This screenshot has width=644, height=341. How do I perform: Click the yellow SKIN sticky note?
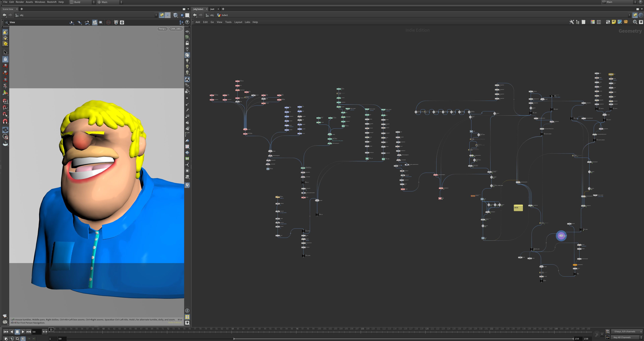[518, 208]
